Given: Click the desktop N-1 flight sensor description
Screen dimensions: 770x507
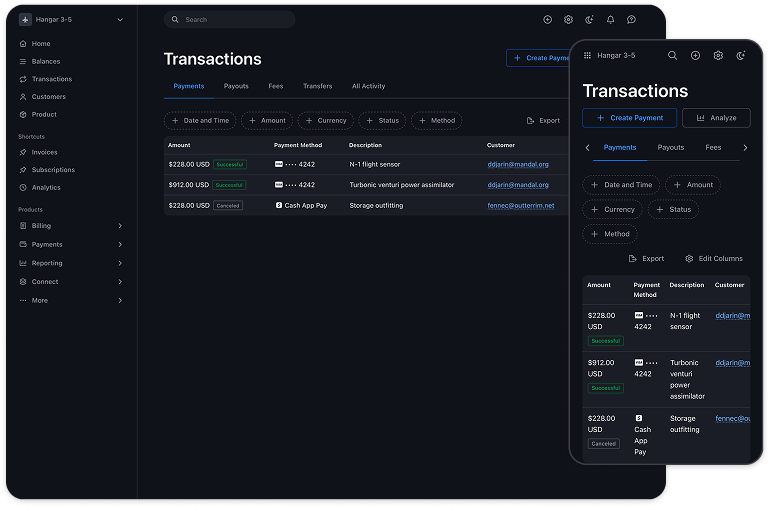Looking at the screenshot, I should click(x=375, y=165).
